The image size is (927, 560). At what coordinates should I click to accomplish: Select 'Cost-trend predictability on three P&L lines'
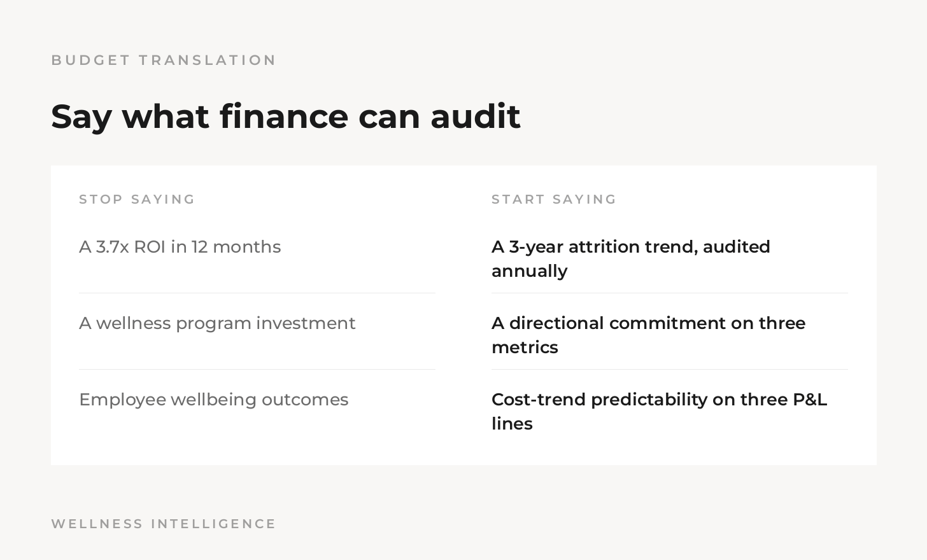[659, 412]
